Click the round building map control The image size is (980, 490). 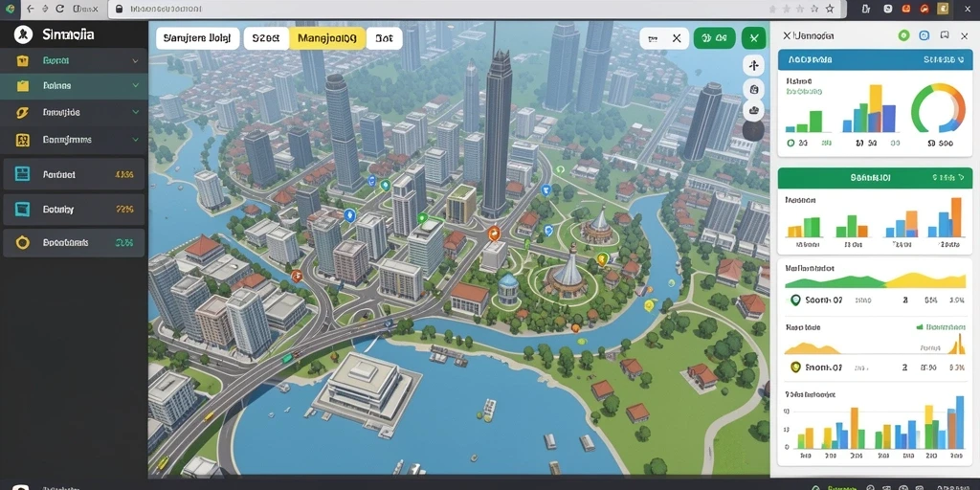click(753, 89)
